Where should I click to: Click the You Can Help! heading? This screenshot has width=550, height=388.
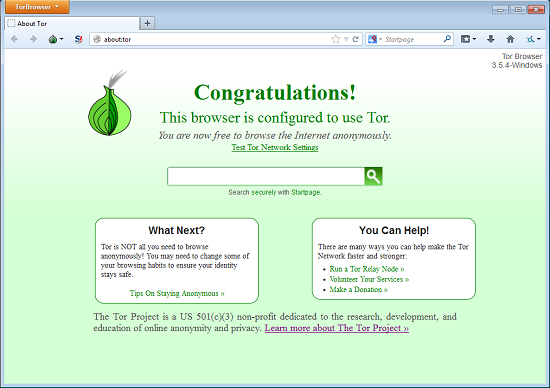pos(394,230)
